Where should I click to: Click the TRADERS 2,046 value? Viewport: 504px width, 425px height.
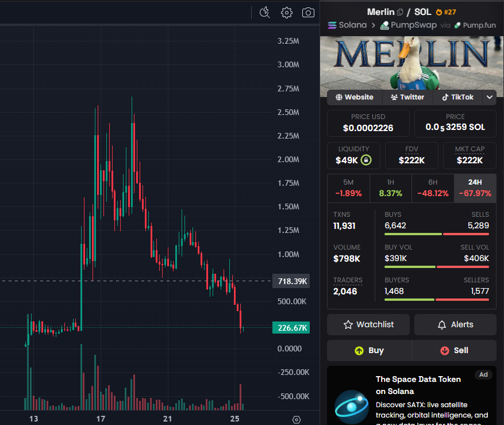(345, 292)
